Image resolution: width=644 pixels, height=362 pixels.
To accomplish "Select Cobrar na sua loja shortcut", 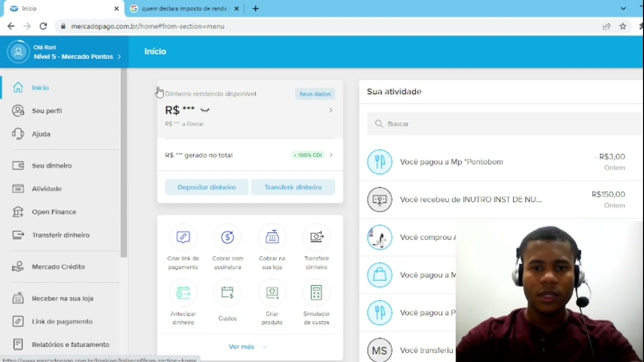I will point(272,248).
